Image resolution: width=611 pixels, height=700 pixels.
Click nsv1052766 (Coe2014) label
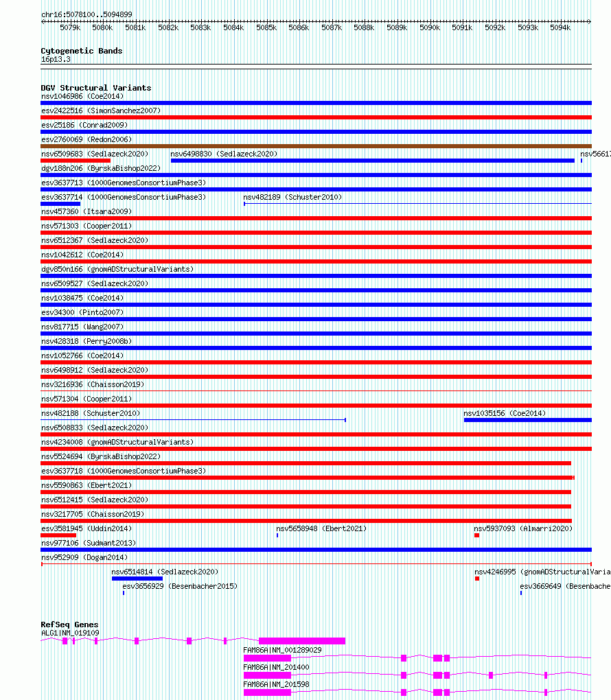click(x=82, y=355)
